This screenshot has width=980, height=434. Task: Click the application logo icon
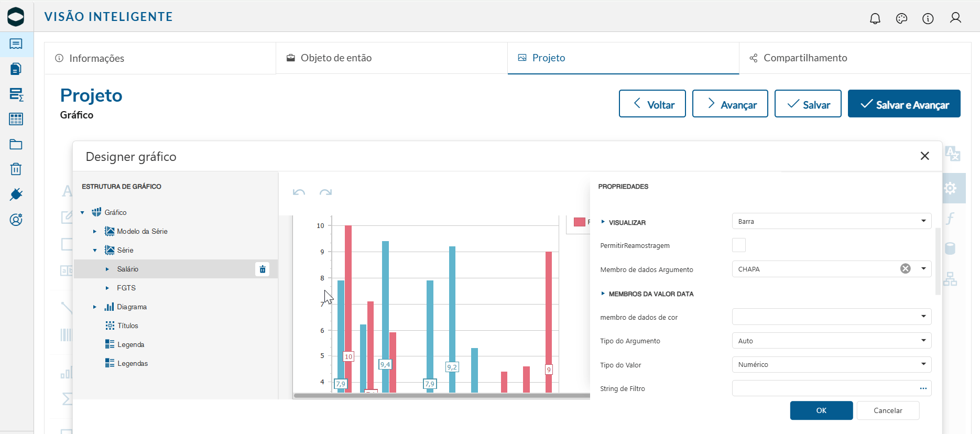click(16, 17)
